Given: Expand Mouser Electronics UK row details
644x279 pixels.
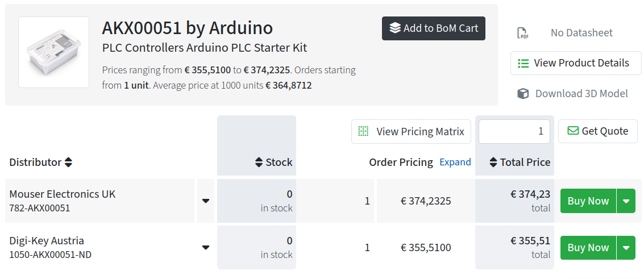Looking at the screenshot, I should point(206,201).
